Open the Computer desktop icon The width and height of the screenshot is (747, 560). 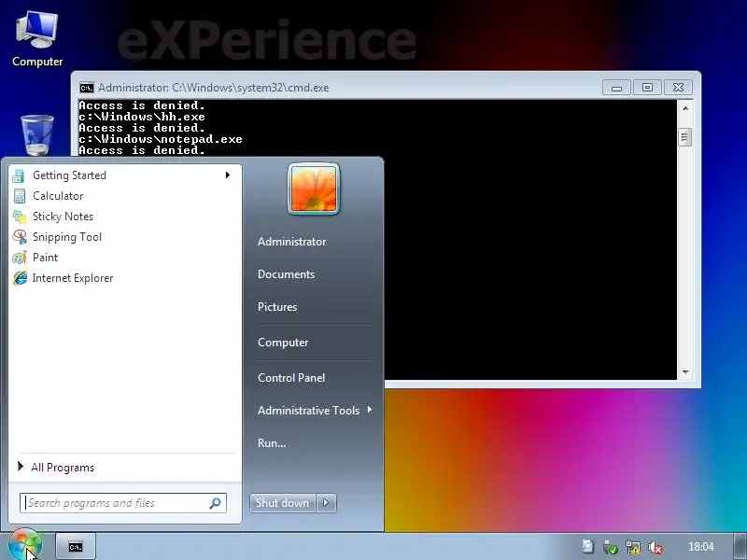pos(36,39)
